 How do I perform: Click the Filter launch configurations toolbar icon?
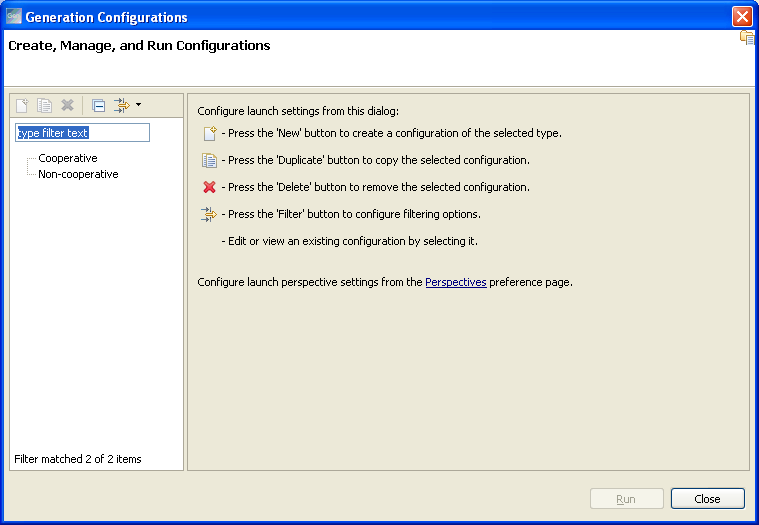pyautogui.click(x=121, y=105)
